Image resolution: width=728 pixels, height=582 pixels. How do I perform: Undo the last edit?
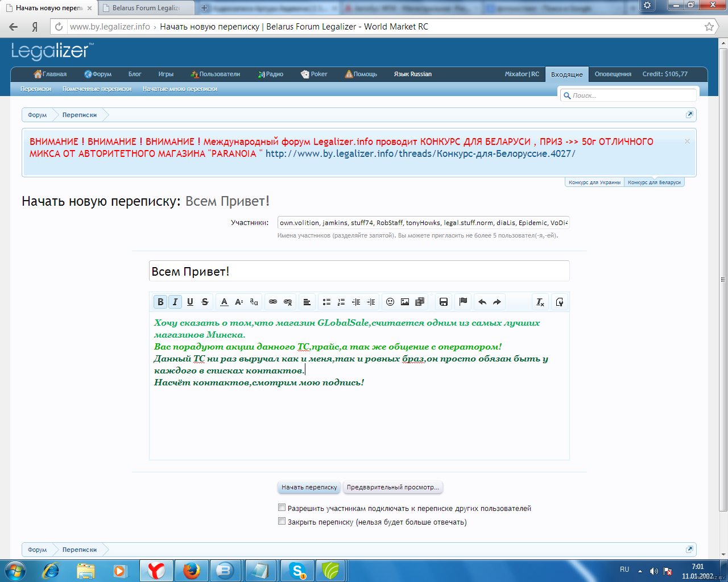482,302
